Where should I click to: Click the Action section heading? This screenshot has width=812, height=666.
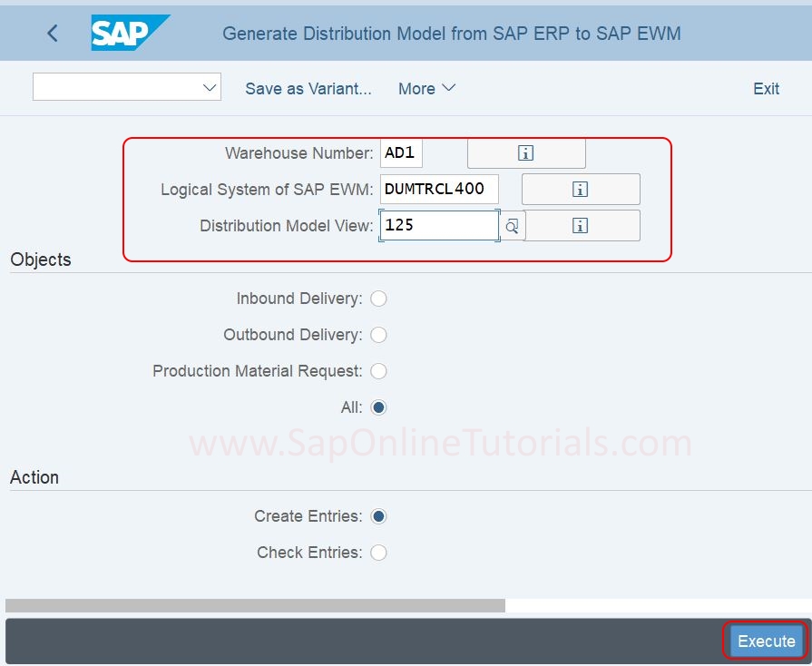(34, 477)
